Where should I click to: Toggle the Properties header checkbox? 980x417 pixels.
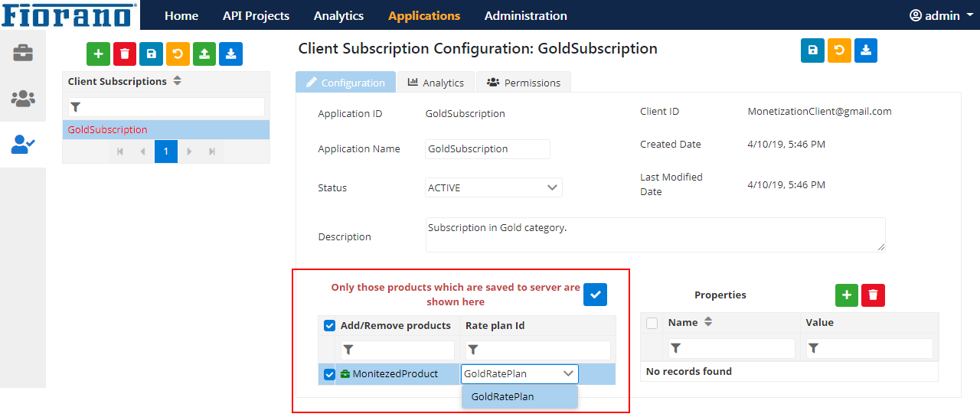[x=652, y=323]
